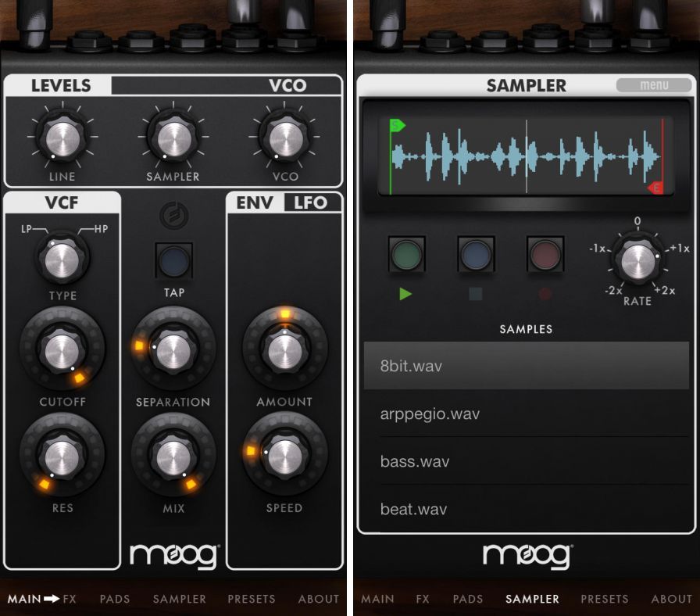Click the SEPARATION knob
The width and height of the screenshot is (700, 616).
pos(173,350)
